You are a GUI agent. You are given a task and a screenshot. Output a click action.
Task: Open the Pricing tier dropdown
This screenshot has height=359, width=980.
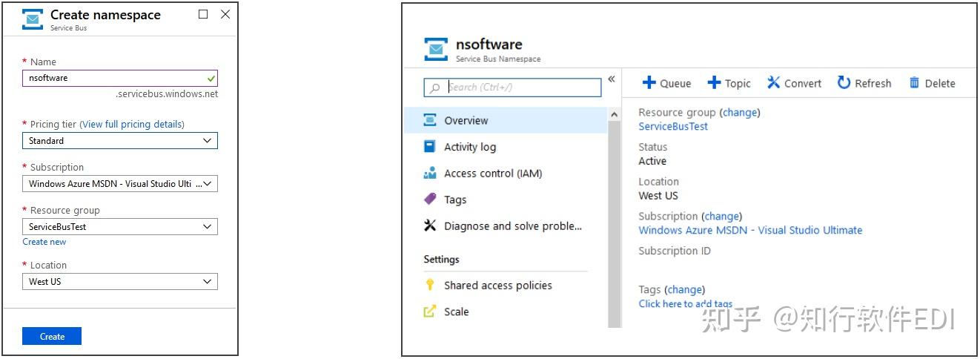tap(119, 141)
